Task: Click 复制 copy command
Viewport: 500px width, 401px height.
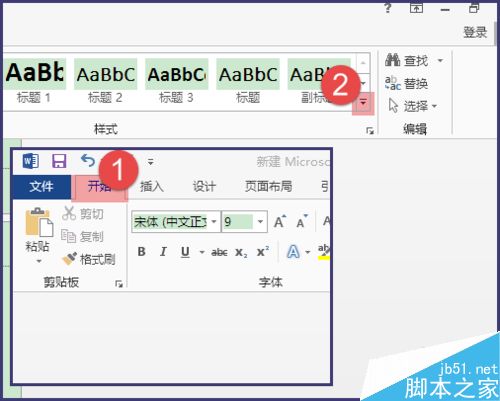Action: tap(83, 237)
